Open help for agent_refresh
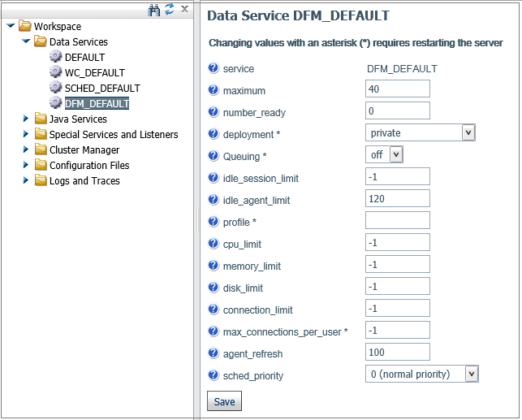Viewport: 522px width, 420px height. [x=214, y=353]
